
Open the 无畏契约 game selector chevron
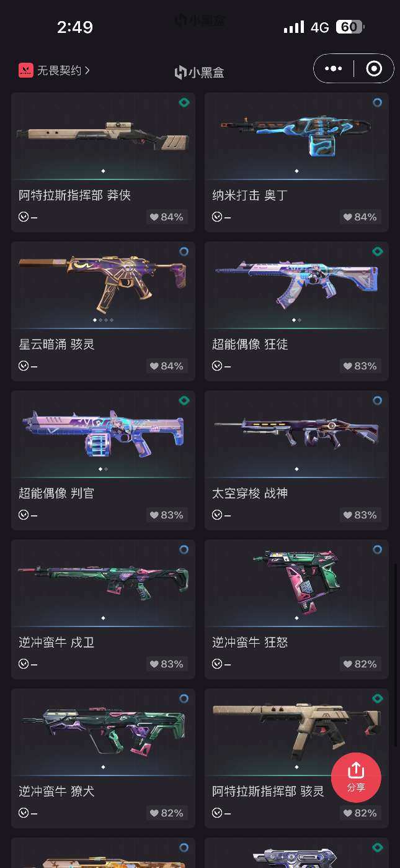pos(87,70)
